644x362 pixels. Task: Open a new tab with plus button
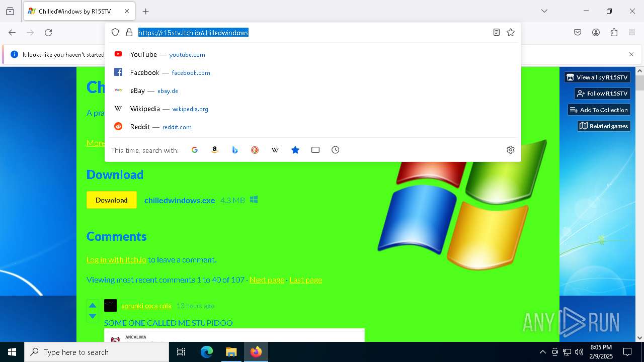click(146, 11)
